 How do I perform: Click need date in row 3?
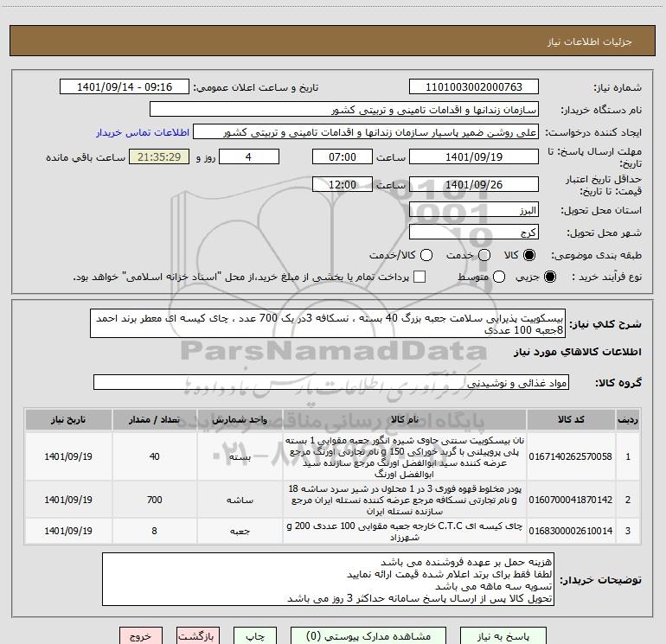pyautogui.click(x=68, y=531)
